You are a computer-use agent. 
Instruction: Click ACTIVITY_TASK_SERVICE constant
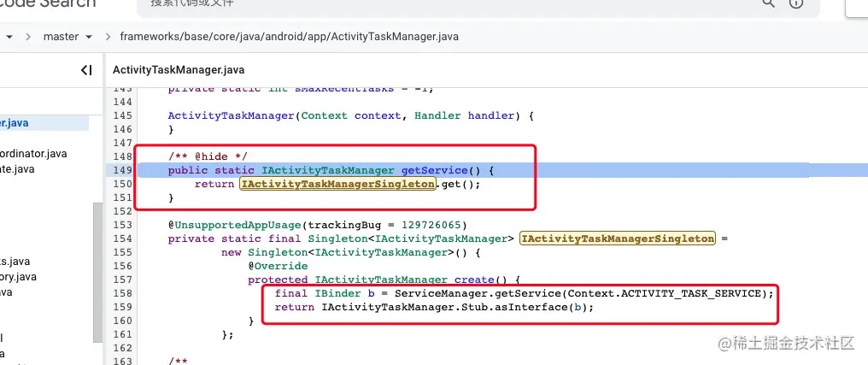691,293
